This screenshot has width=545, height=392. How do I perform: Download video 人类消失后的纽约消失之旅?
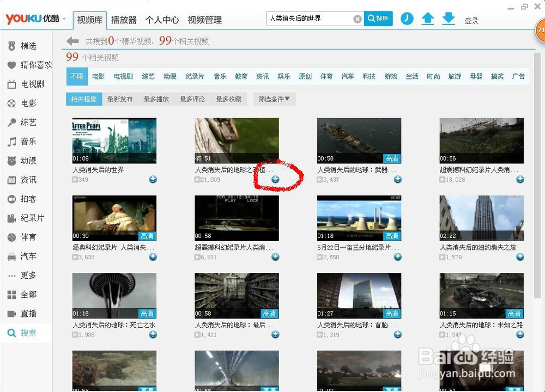(520, 256)
